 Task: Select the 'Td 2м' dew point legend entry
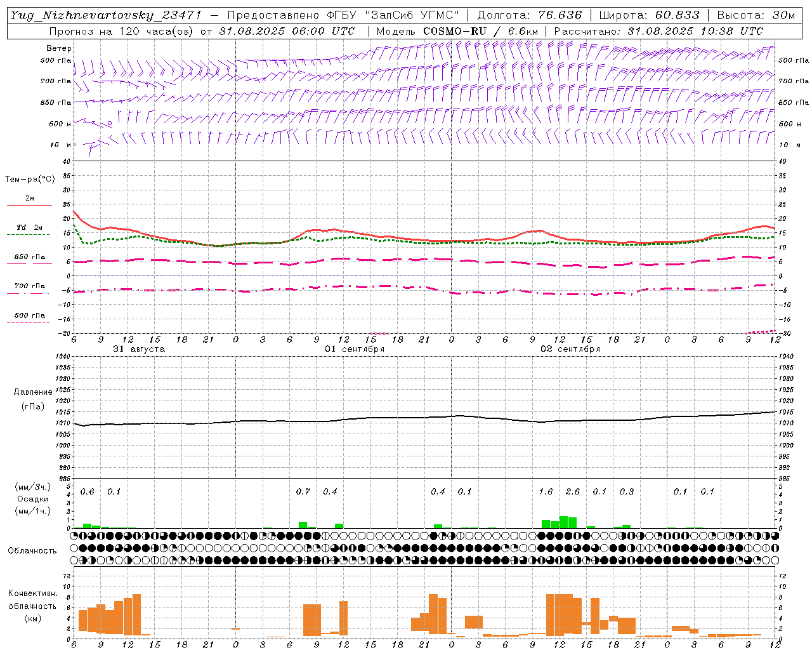coord(30,227)
